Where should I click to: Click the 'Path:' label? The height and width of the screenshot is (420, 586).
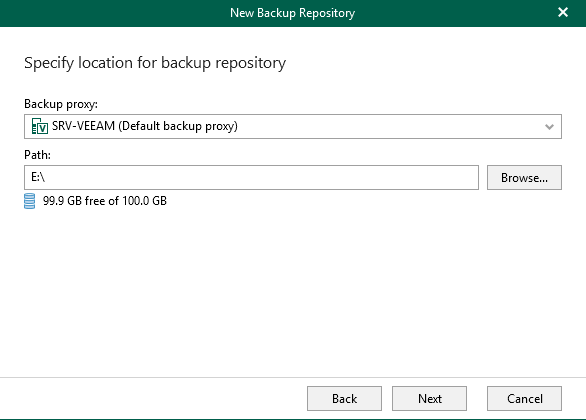point(37,155)
